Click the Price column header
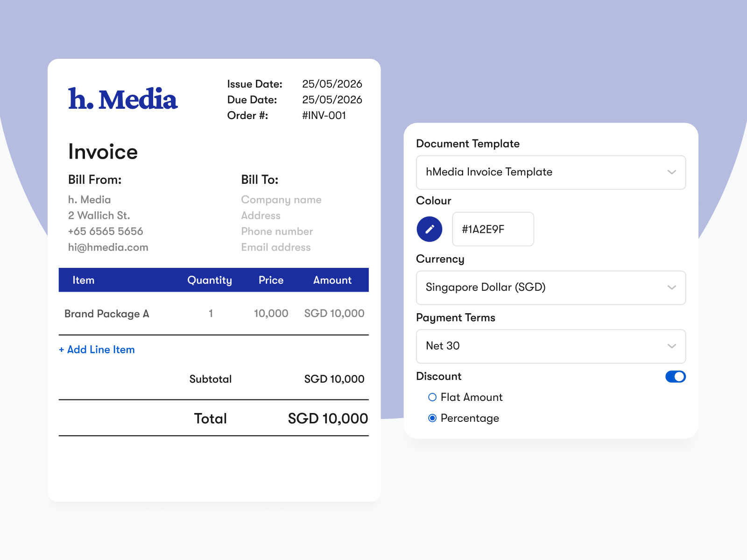747x560 pixels. pyautogui.click(x=271, y=280)
